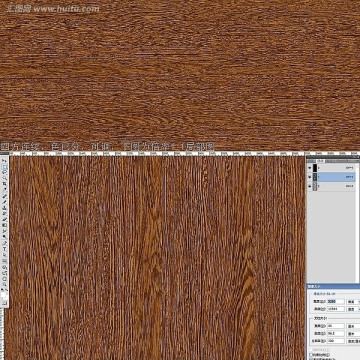Select the Crop tool
360x360 pixels.
(5, 184)
